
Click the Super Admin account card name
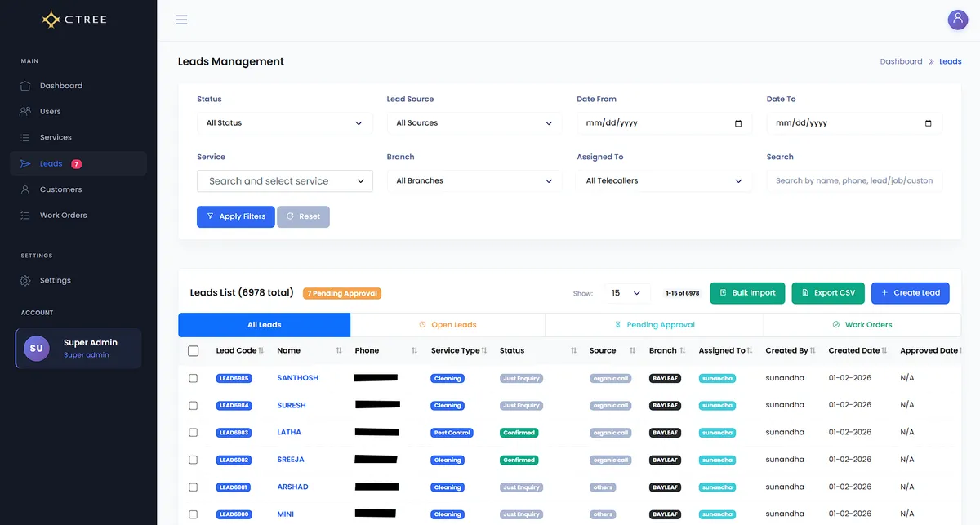(91, 343)
